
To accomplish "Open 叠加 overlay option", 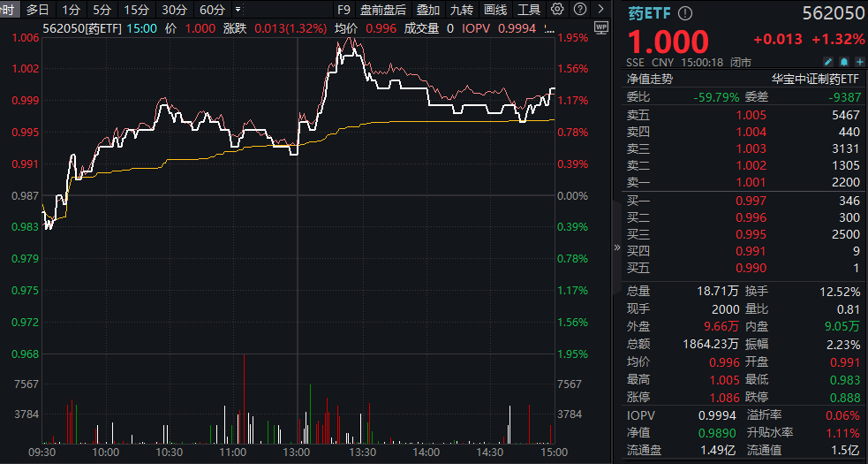I will (x=428, y=10).
